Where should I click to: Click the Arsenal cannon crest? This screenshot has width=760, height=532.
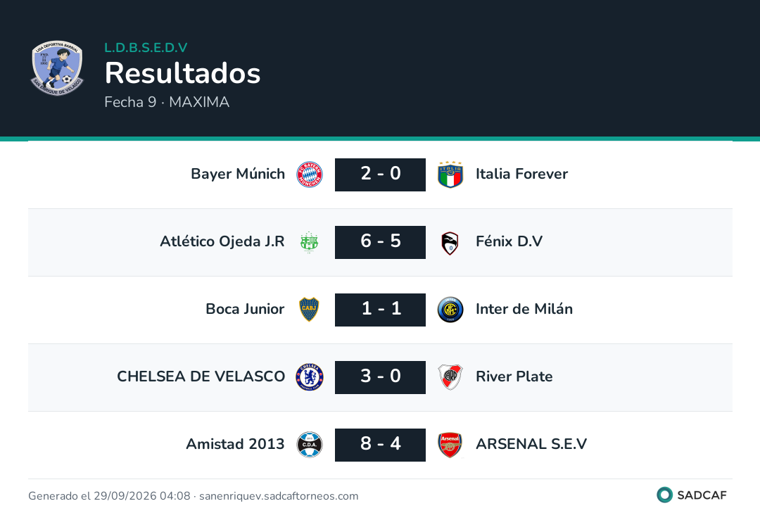pos(450,445)
